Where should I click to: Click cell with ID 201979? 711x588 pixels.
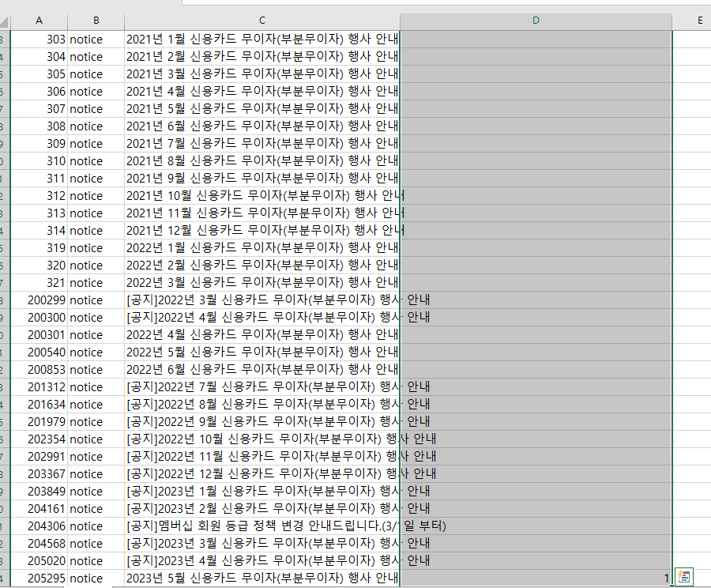(x=39, y=422)
